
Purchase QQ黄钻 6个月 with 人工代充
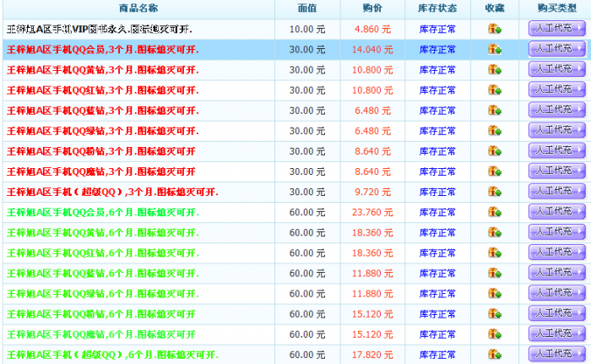[x=557, y=232]
